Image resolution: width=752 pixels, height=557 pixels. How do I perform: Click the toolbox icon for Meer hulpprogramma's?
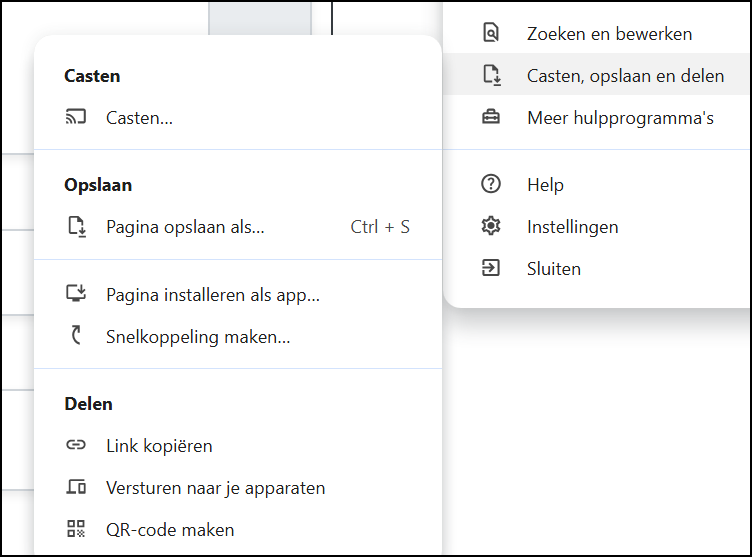pos(491,117)
